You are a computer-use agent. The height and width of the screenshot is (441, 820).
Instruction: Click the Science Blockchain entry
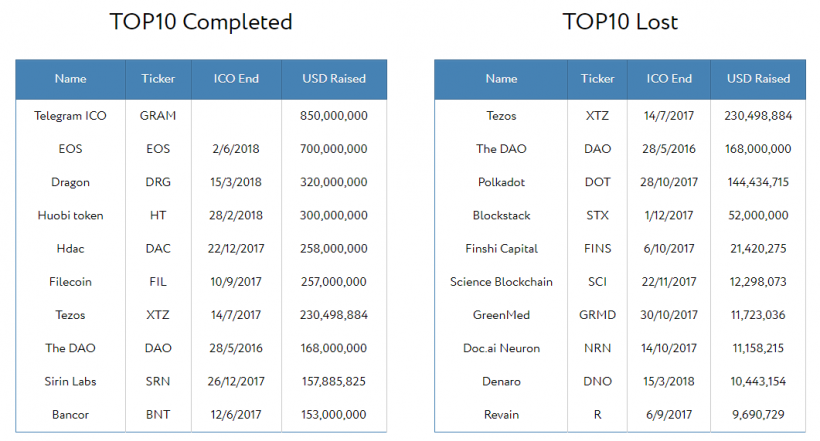pos(501,282)
